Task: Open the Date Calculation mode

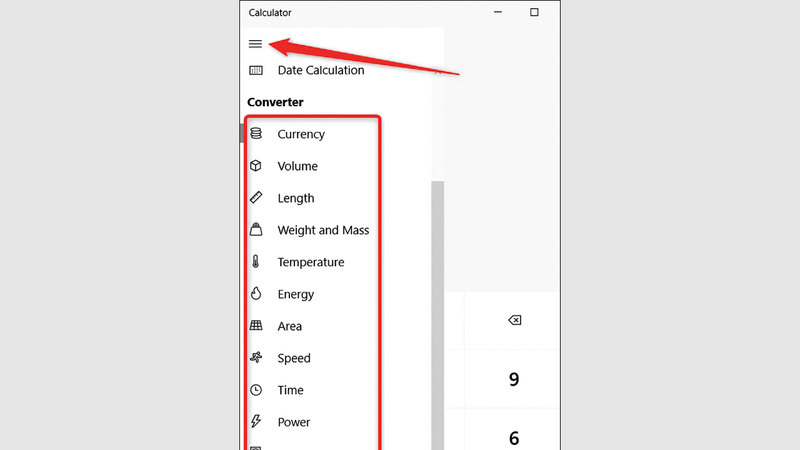Action: point(320,70)
